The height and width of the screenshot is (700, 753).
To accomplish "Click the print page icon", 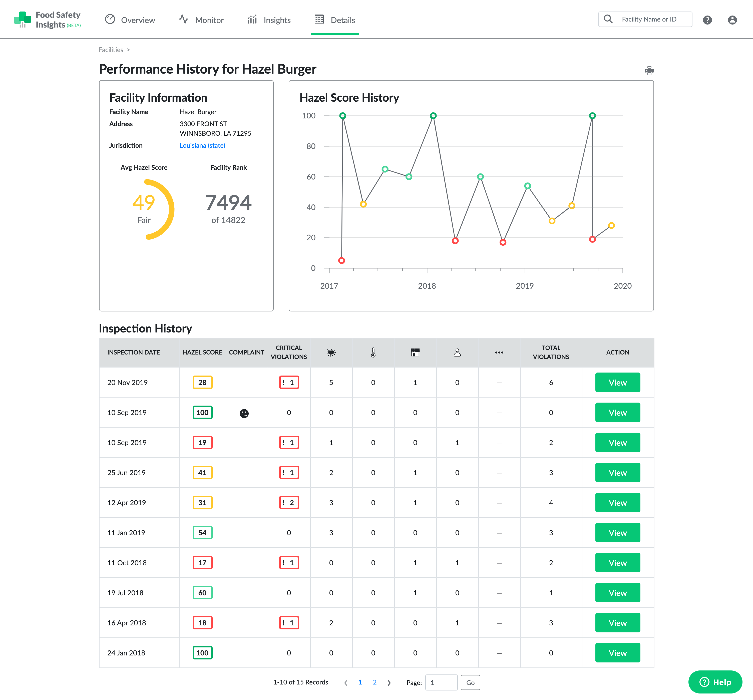I will [649, 70].
